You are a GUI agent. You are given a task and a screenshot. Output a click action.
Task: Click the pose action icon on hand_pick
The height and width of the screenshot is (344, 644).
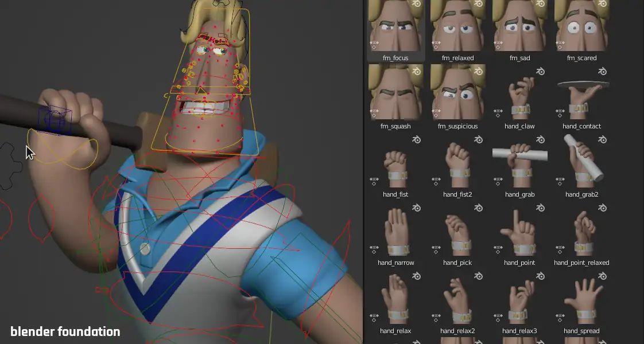tap(436, 249)
